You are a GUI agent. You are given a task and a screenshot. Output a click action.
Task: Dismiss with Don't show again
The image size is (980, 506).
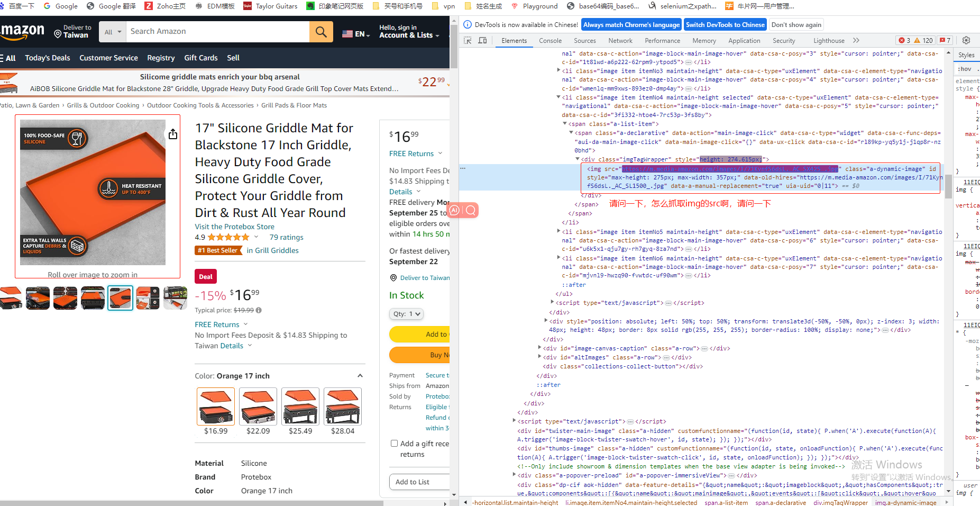(796, 25)
